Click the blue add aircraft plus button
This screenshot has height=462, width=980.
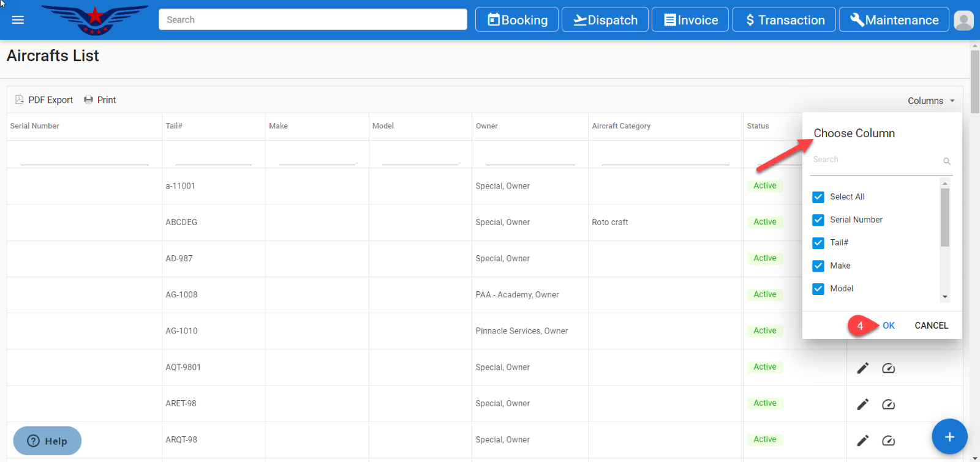click(x=949, y=436)
